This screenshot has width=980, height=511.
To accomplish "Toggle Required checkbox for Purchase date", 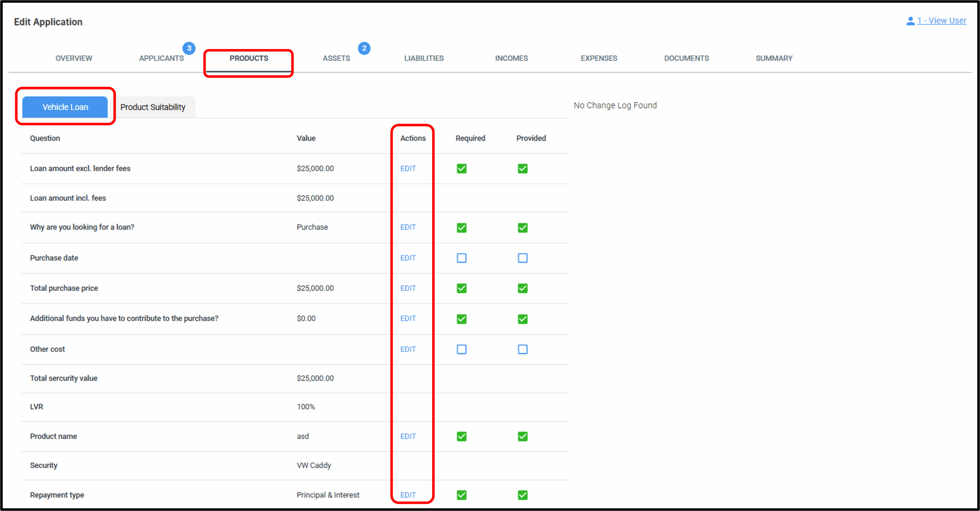I will tap(462, 258).
